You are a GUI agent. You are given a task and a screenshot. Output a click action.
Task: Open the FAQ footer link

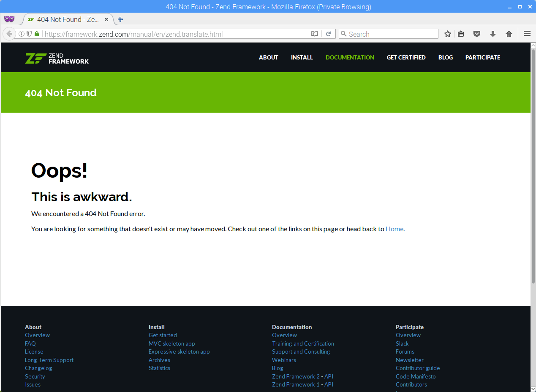(30, 343)
